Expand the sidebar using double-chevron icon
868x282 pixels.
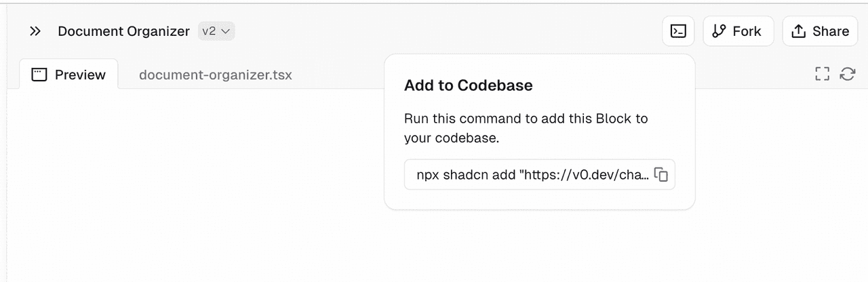pyautogui.click(x=35, y=31)
